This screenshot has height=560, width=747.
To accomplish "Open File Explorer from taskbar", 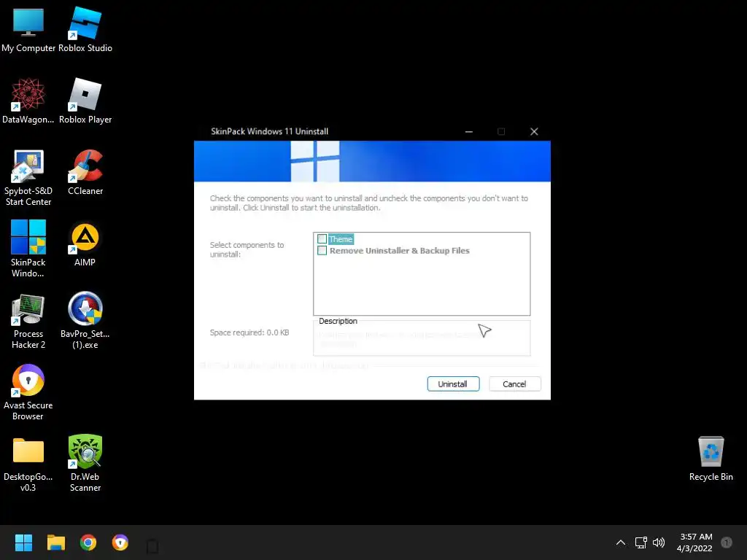I will tap(55, 542).
